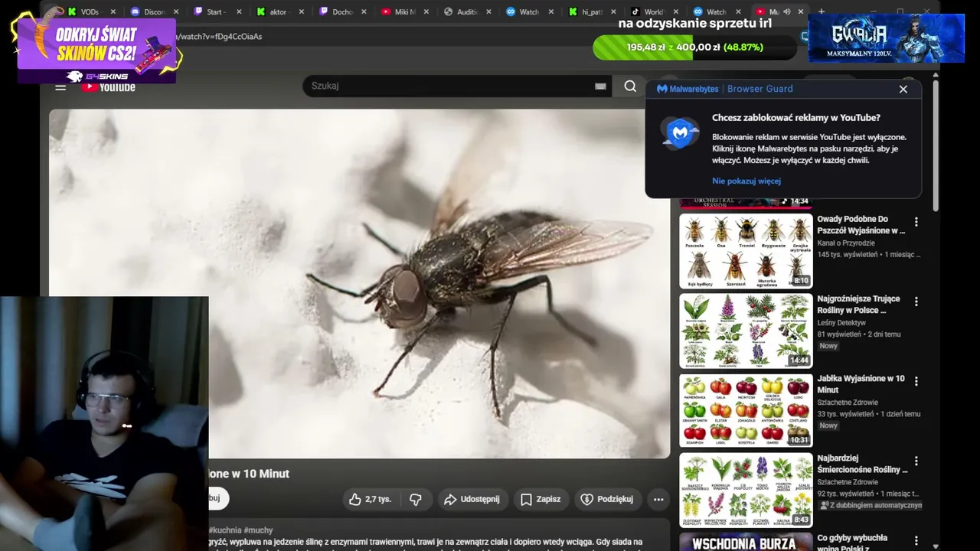The height and width of the screenshot is (551, 980).
Task: Click the 195,48 zł donation goal bar
Action: pyautogui.click(x=694, y=47)
